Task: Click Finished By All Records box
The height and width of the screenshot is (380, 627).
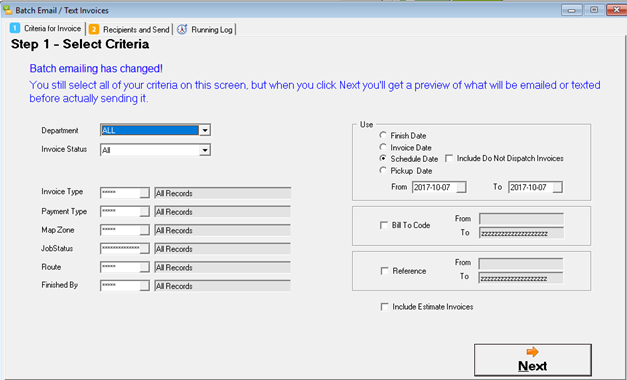Action: coord(223,286)
